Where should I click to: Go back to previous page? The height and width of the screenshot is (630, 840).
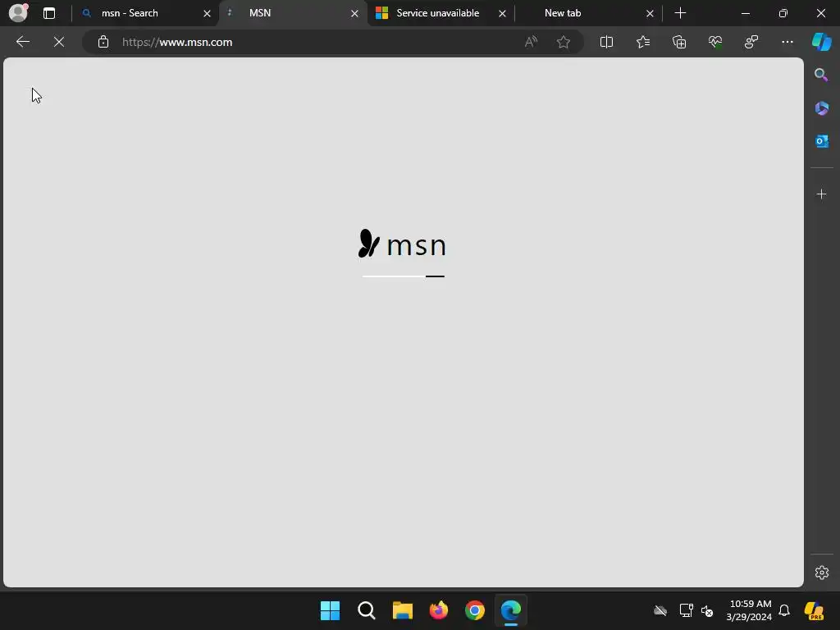pos(22,42)
